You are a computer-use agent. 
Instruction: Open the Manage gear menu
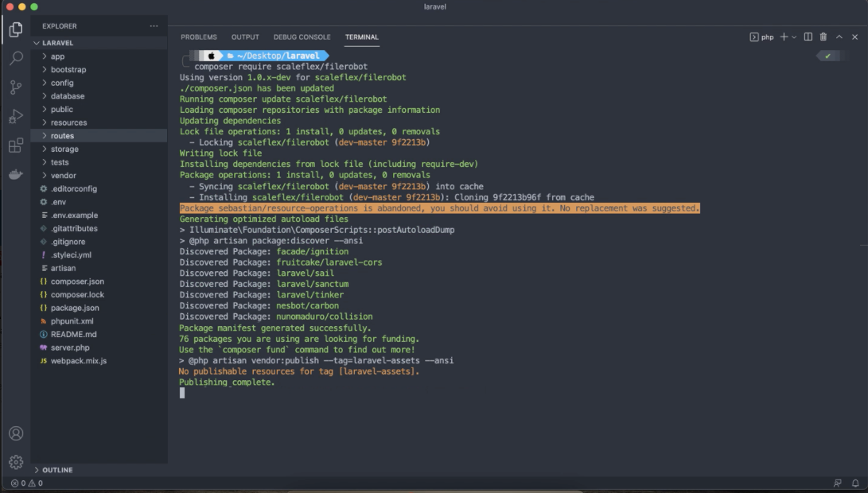(x=16, y=462)
